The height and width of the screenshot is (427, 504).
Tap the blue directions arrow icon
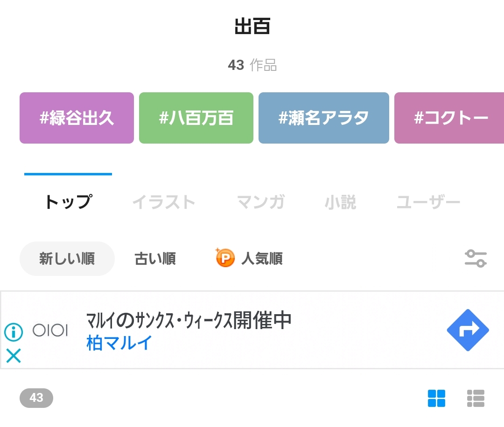468,330
